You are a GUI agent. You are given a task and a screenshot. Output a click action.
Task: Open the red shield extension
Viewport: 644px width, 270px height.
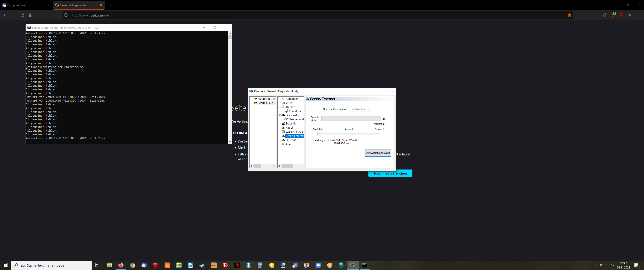(622, 15)
